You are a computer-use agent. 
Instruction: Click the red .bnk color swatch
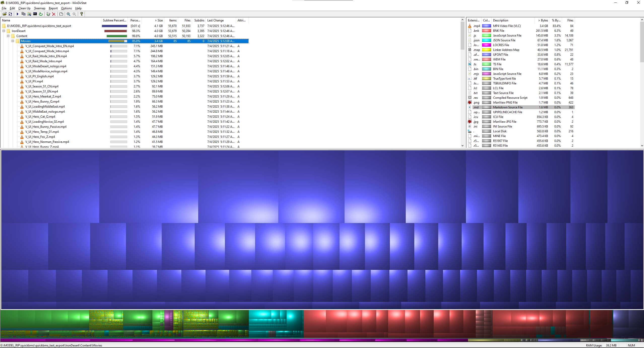(x=486, y=31)
